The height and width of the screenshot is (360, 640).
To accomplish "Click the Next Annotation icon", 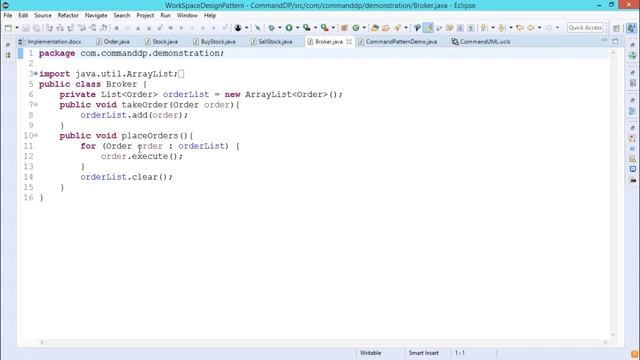I will [484, 28].
